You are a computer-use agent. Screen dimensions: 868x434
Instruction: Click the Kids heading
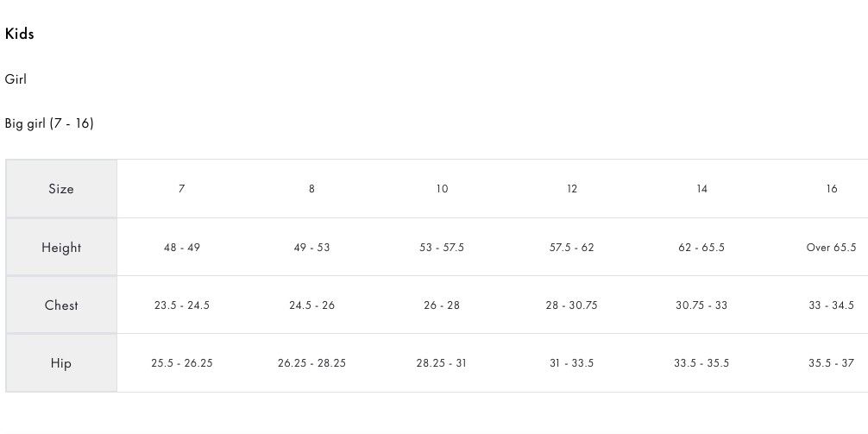click(x=19, y=34)
